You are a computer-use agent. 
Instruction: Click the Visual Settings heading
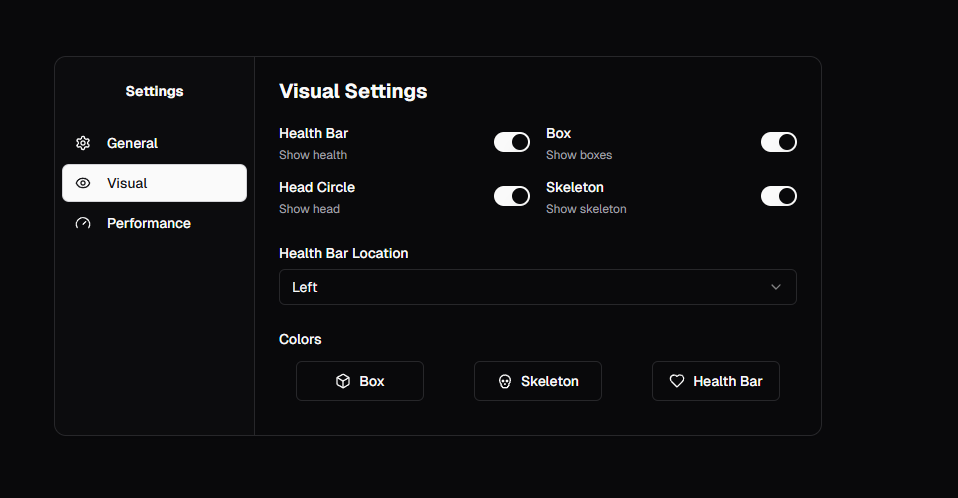353,91
